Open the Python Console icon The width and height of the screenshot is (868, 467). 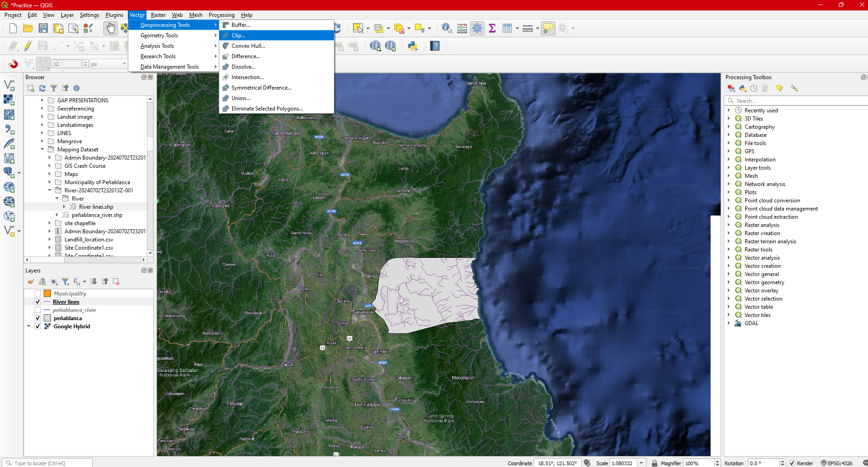tap(413, 46)
